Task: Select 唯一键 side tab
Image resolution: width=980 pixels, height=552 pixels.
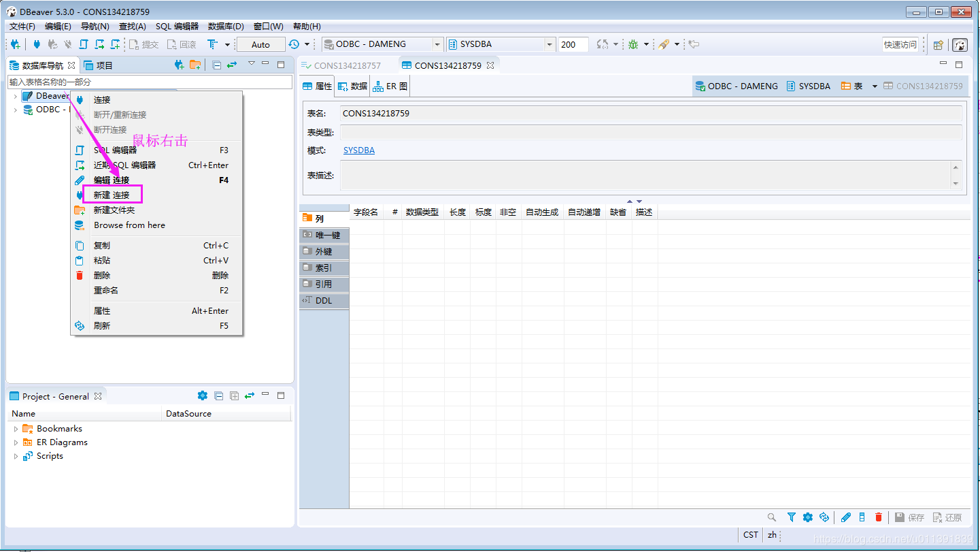Action: [324, 235]
